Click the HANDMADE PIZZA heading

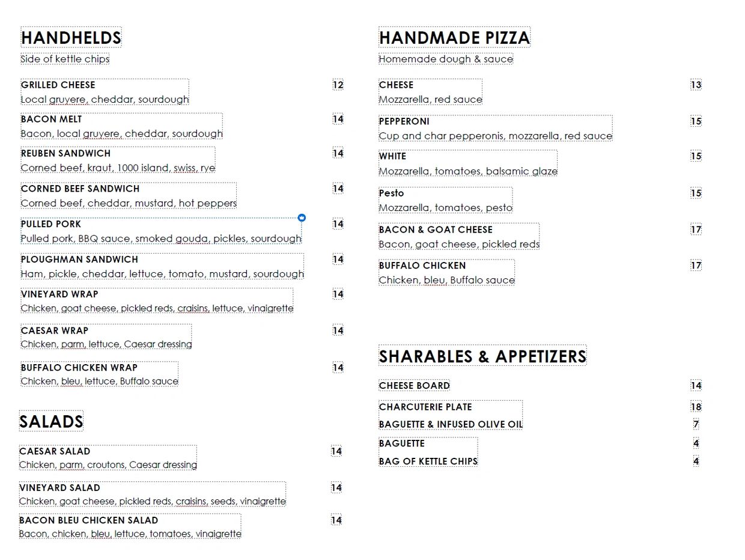[x=454, y=38]
